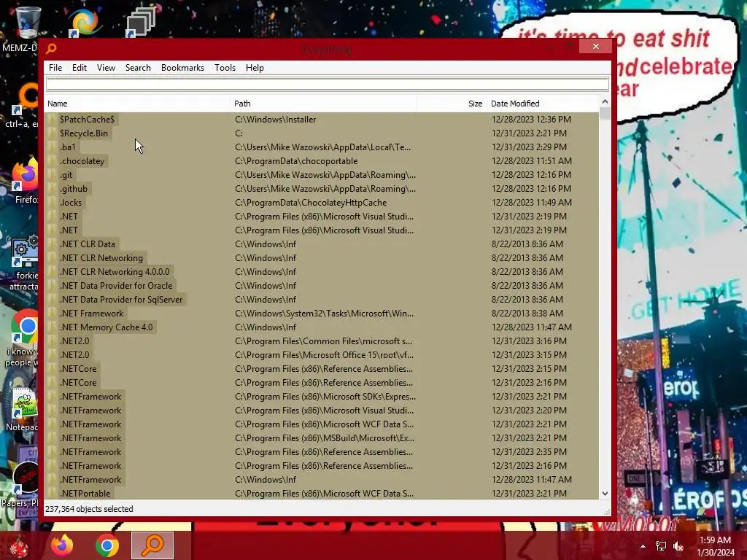
Task: Click the path 'C:\Windows\Installer'
Action: point(275,120)
